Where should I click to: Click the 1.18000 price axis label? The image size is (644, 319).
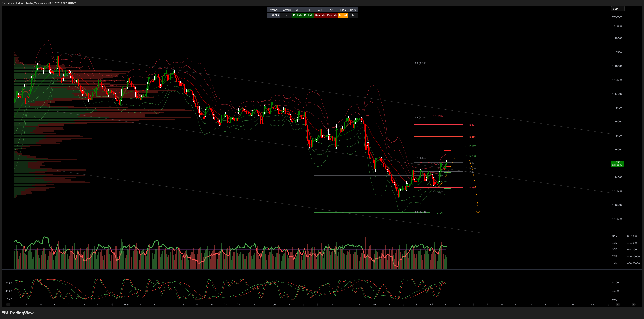tap(617, 66)
